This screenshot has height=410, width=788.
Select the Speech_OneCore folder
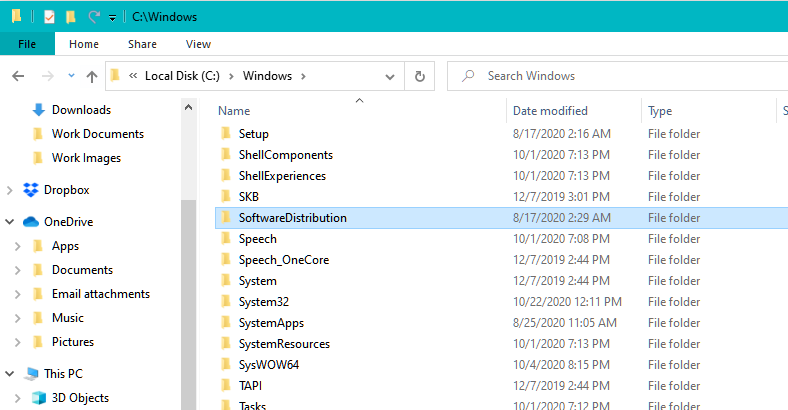pyautogui.click(x=284, y=260)
